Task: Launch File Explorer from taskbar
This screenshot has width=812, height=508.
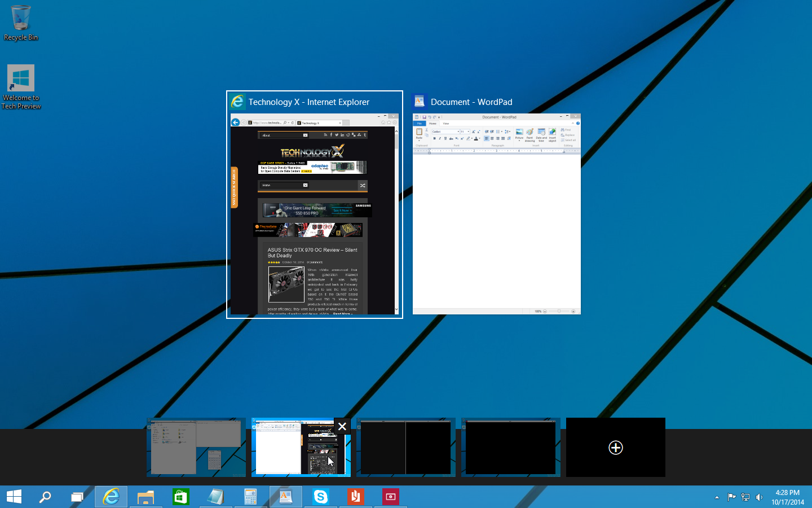Action: point(145,497)
